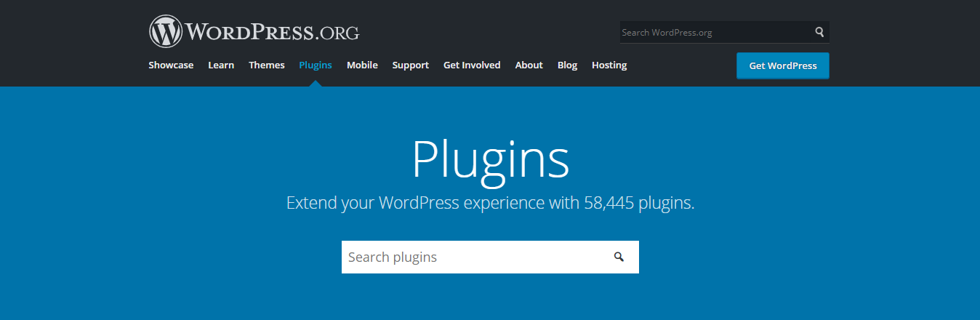Click the magnifier icon in the WordPress.org search
980x320 pixels.
pos(819,32)
